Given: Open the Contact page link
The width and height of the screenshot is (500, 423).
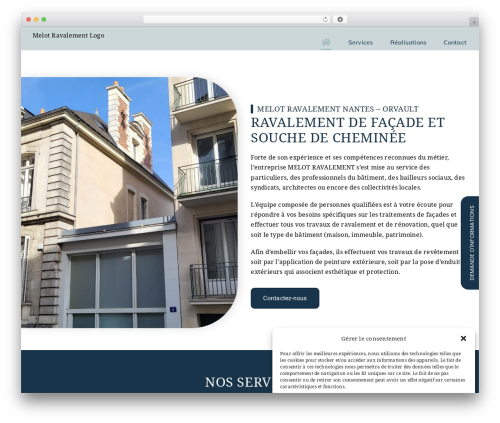Looking at the screenshot, I should click(455, 43).
